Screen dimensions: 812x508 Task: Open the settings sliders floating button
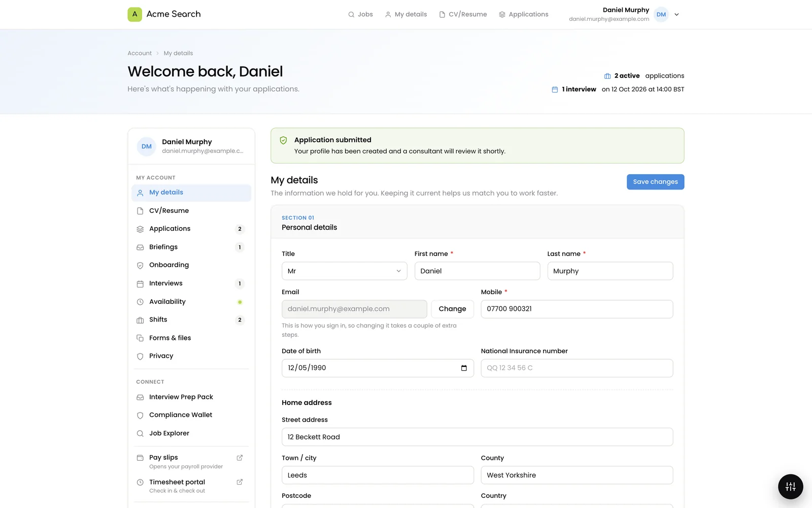coord(791,487)
